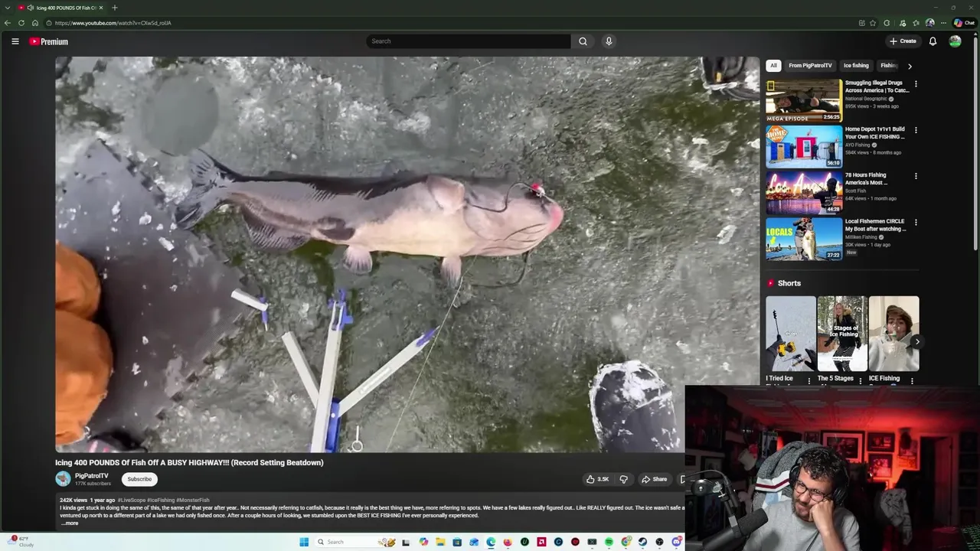980x551 pixels.
Task: Expand the description with ...more
Action: coord(70,523)
